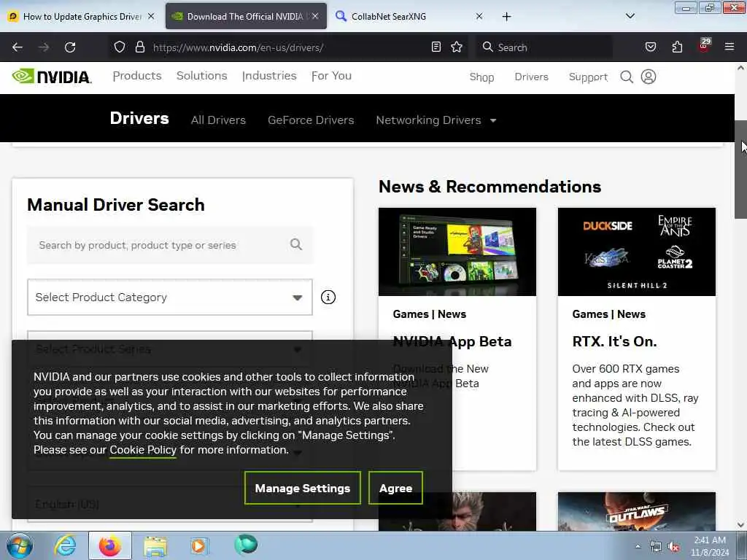Open the Duckside Silent Hill 2 games thumbnail

636,252
